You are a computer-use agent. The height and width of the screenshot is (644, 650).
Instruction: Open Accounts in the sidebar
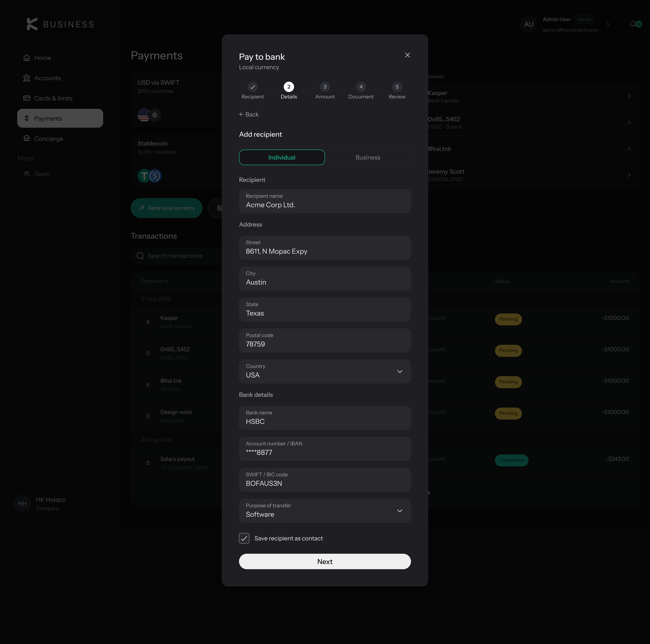tap(60, 78)
